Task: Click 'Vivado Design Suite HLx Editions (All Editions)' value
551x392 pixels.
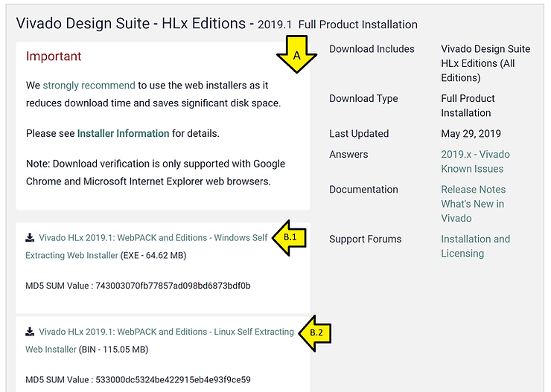Action: (x=485, y=63)
